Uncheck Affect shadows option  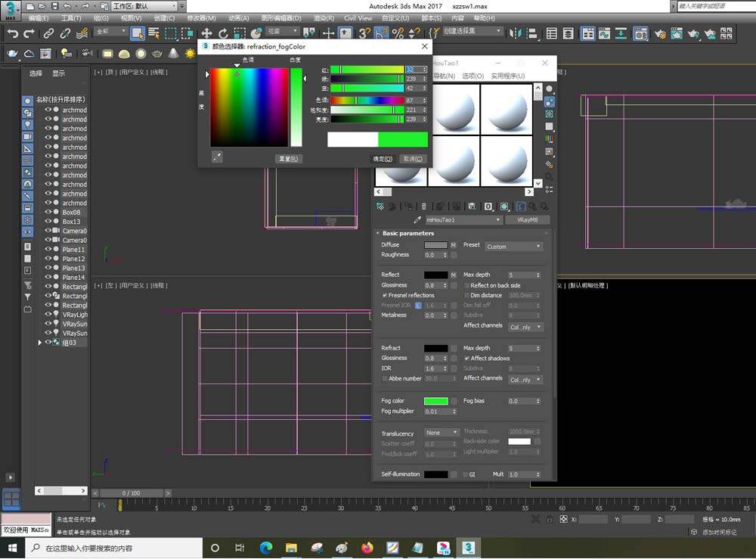click(x=467, y=358)
